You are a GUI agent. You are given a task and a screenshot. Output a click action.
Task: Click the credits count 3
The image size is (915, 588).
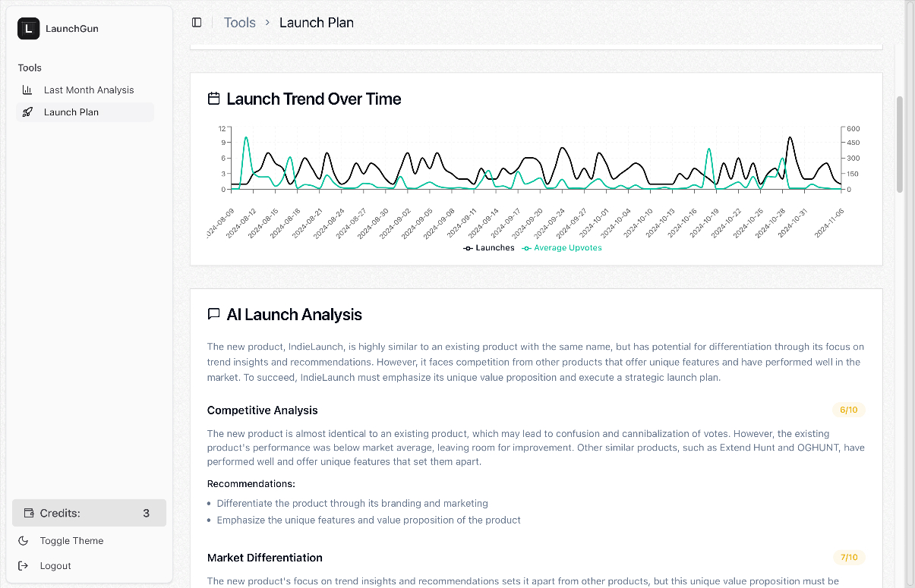click(x=147, y=513)
